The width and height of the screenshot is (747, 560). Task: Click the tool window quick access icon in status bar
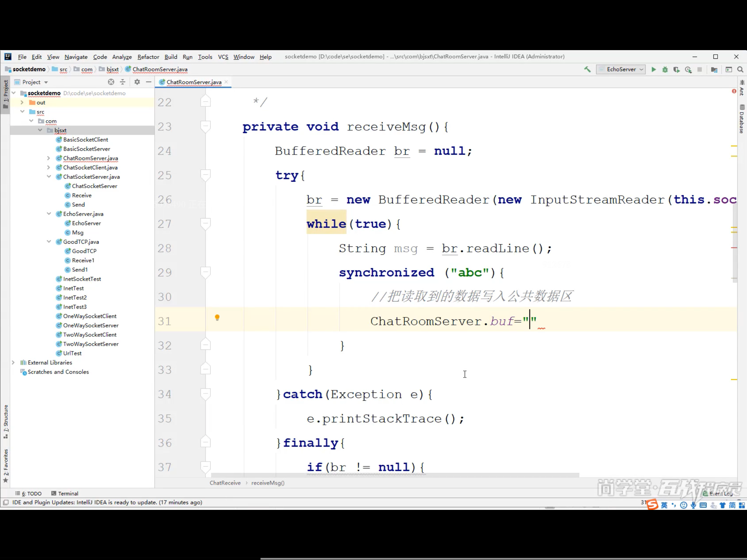coord(6,502)
